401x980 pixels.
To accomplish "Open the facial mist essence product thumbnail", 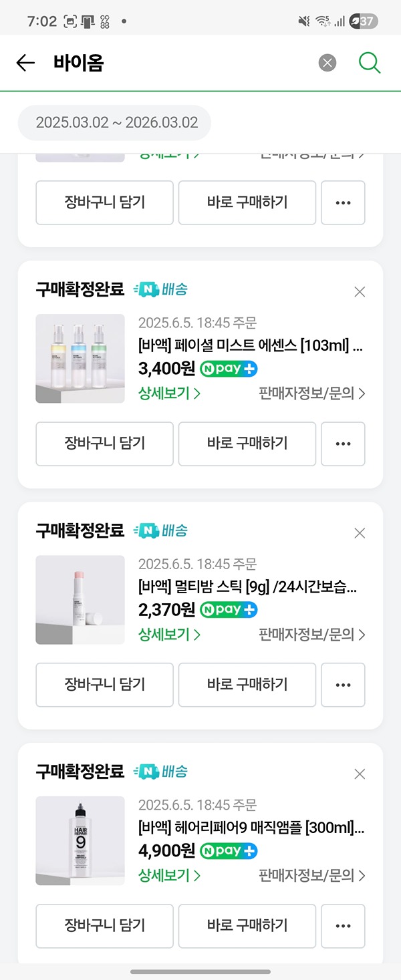I will click(x=80, y=359).
